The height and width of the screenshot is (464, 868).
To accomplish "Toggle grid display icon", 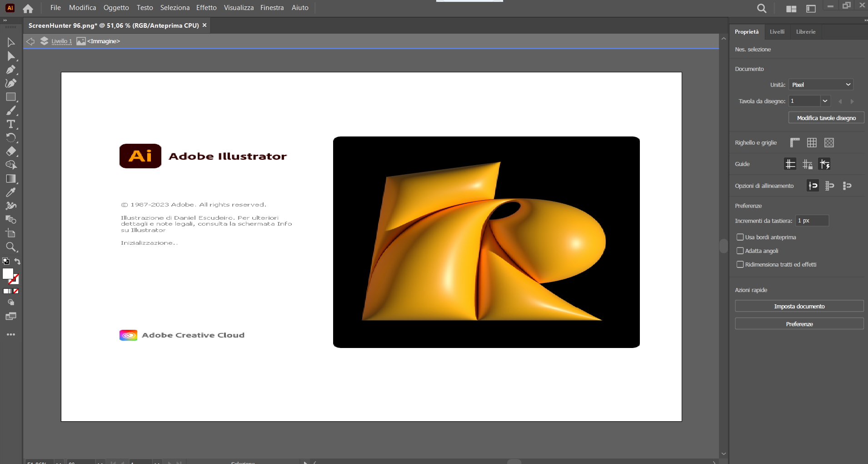I will (812, 143).
